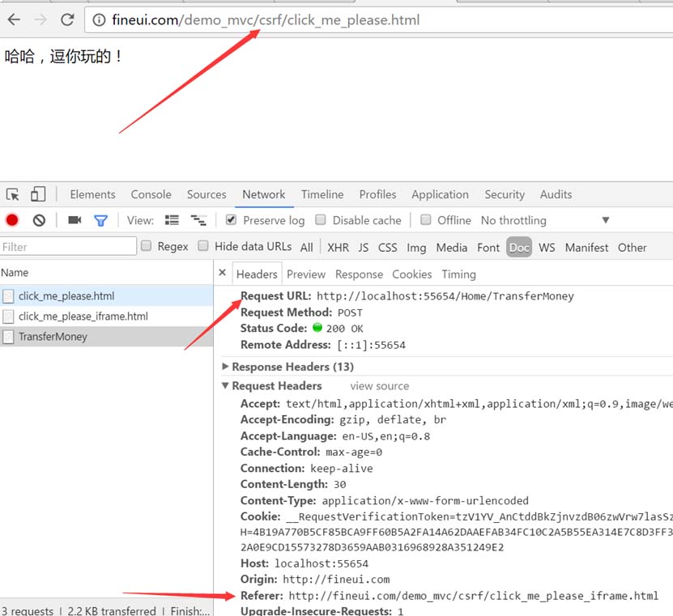This screenshot has width=673, height=616.
Task: Click the Filter text input
Action: [x=68, y=247]
